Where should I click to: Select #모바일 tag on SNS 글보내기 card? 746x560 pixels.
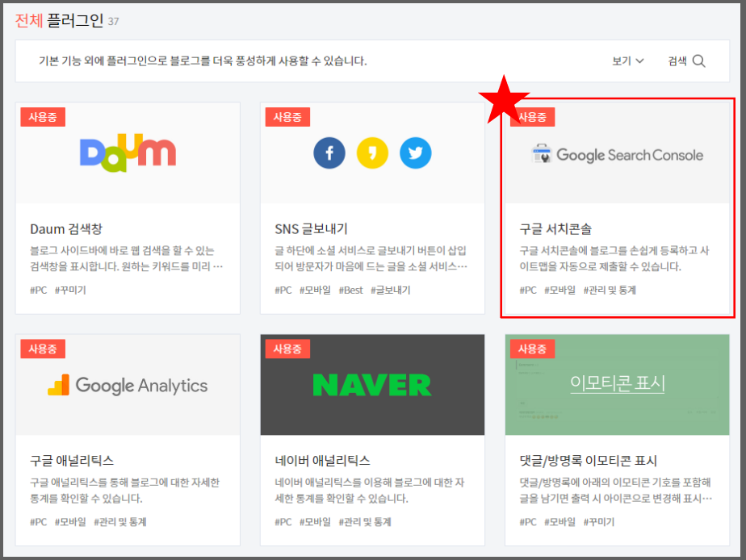pyautogui.click(x=315, y=290)
